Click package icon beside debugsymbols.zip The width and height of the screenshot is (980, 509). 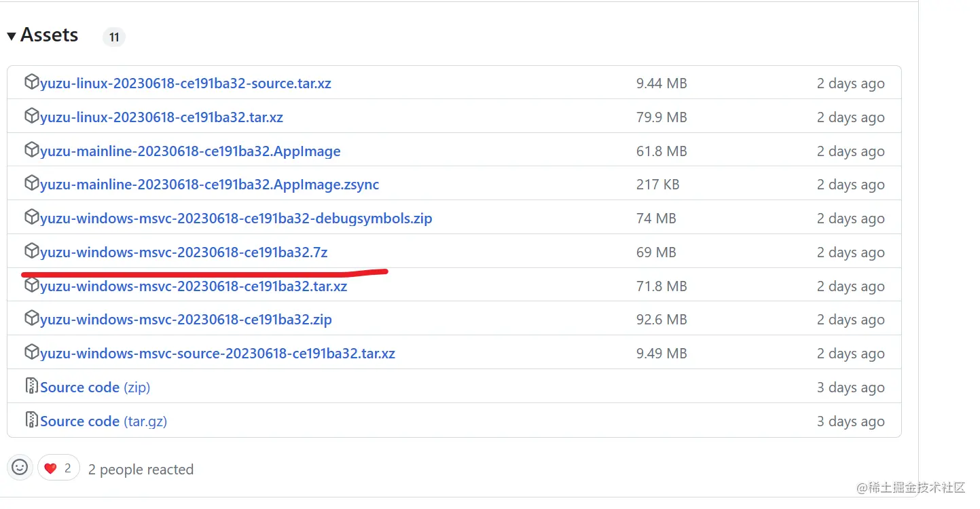(31, 217)
